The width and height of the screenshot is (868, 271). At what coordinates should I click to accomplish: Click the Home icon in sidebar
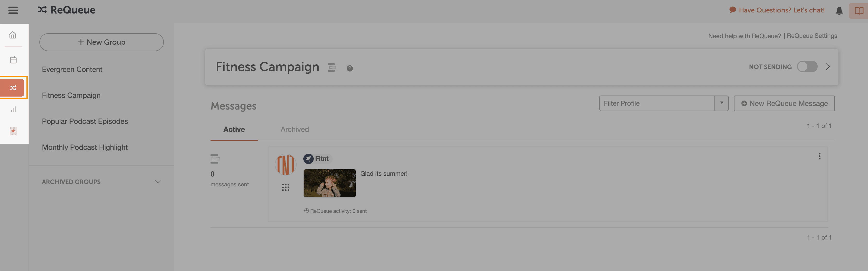click(x=13, y=35)
